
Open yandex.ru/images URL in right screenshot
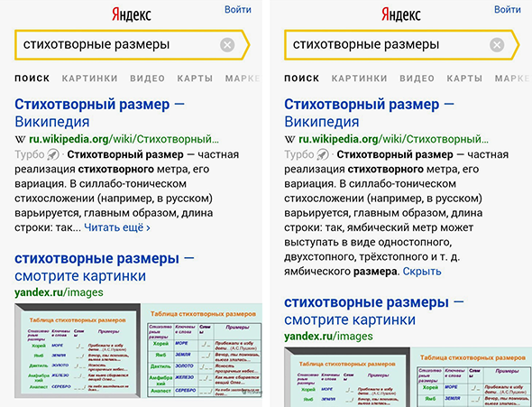tap(328, 337)
